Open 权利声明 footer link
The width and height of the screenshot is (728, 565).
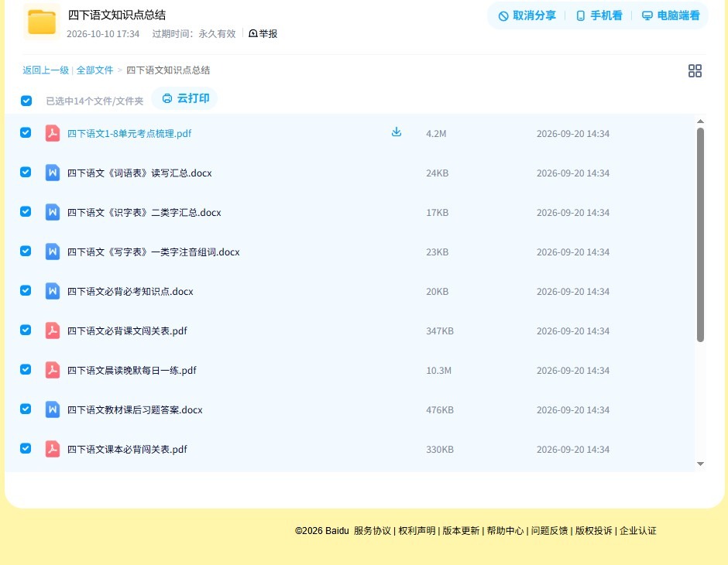417,531
